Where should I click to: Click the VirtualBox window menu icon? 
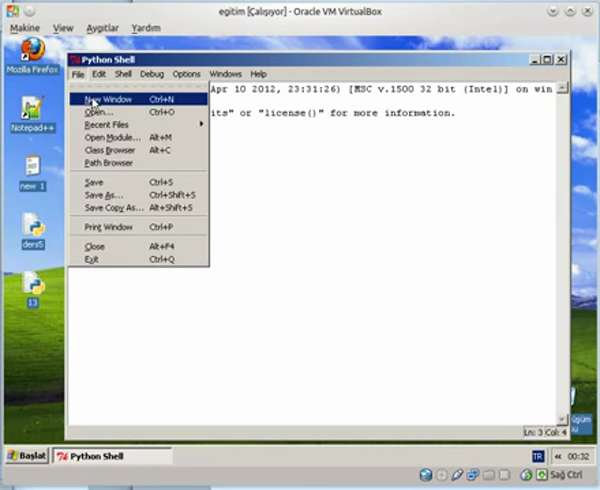13,11
